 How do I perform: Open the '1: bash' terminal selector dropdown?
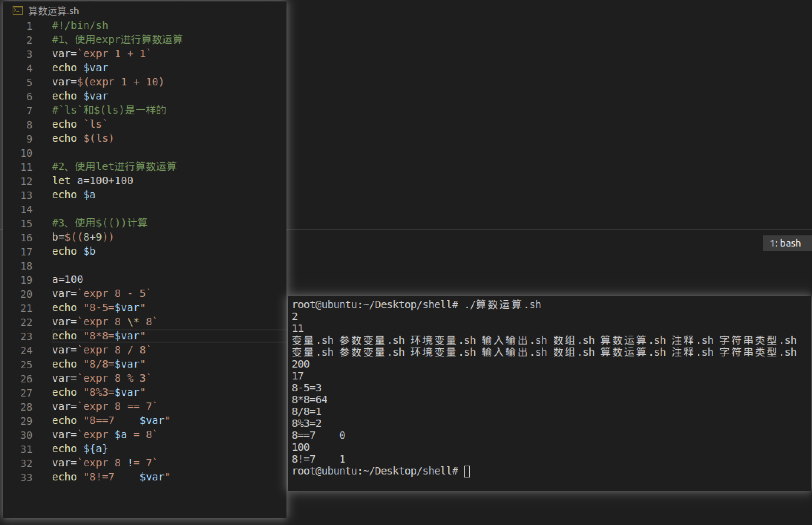click(x=785, y=243)
